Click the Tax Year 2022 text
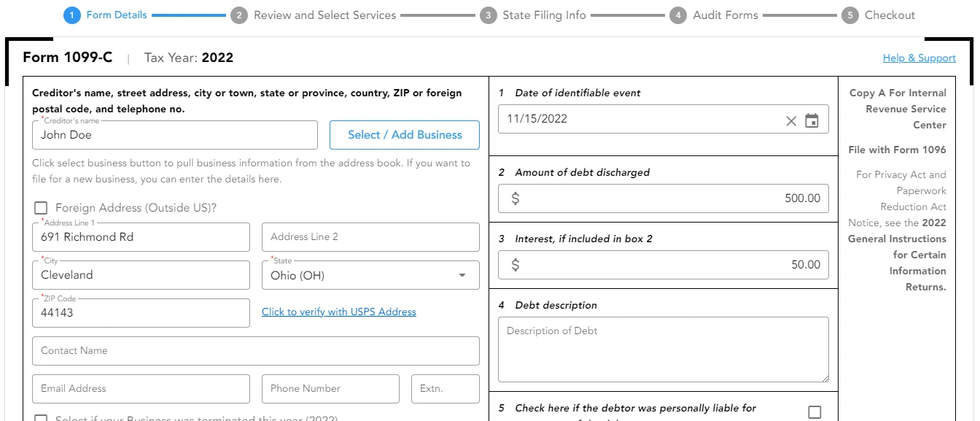Screen dimensions: 980x421 click(189, 58)
